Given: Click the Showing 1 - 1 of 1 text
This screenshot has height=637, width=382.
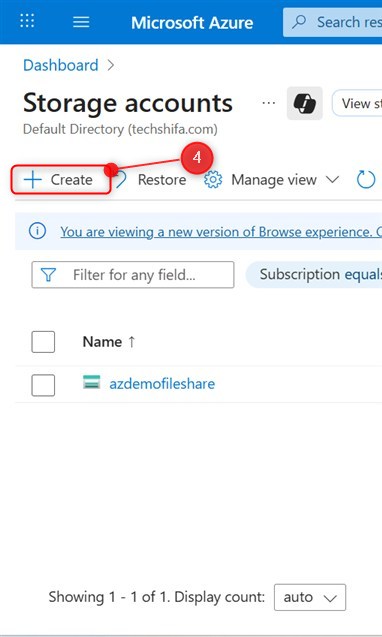Looking at the screenshot, I should pyautogui.click(x=109, y=597).
